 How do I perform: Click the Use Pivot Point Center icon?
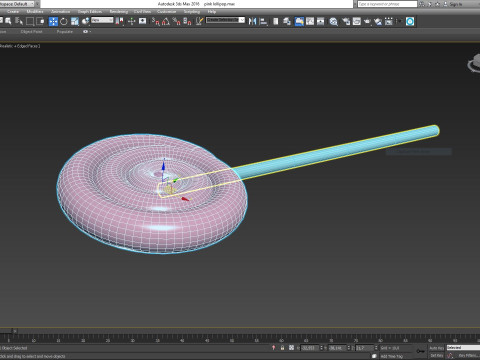pos(119,22)
